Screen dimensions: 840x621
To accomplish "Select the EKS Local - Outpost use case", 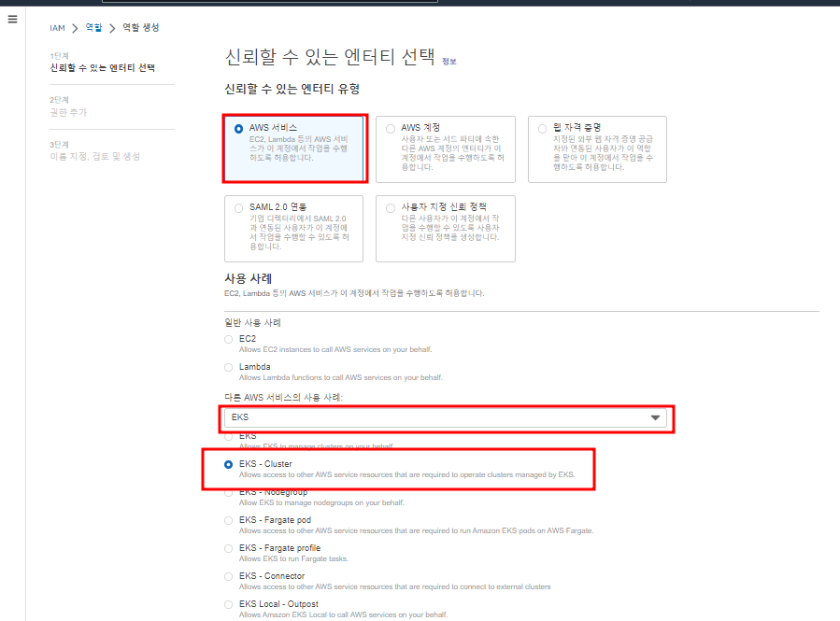I will [x=229, y=604].
